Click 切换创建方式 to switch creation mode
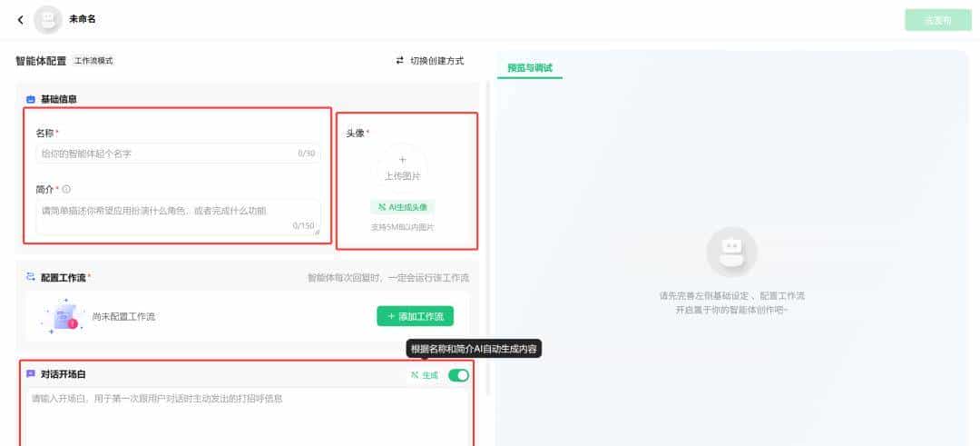The height and width of the screenshot is (446, 980). point(430,61)
